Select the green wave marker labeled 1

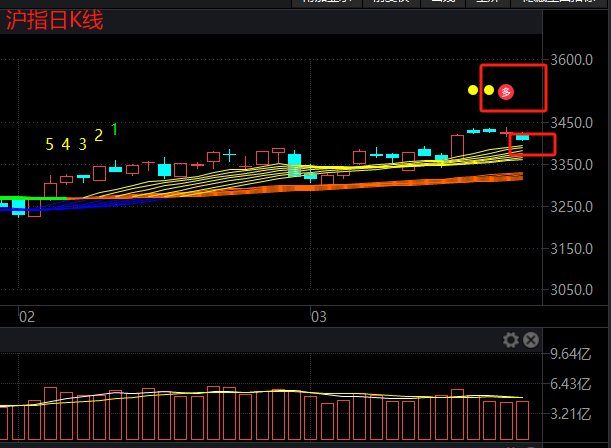click(115, 129)
